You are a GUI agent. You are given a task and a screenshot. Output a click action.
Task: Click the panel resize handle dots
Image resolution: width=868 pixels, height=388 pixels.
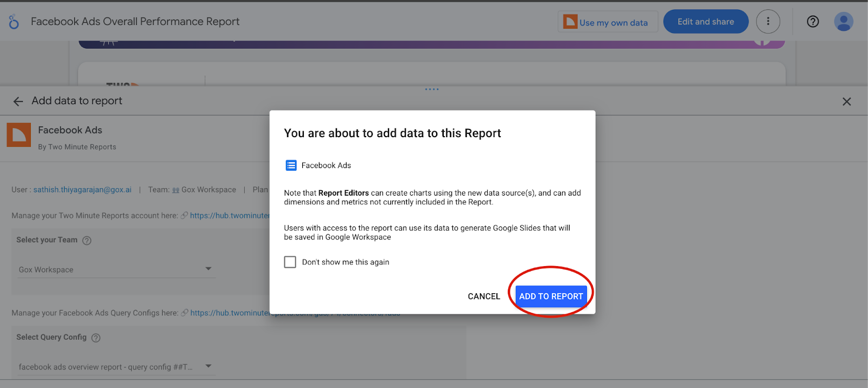point(432,89)
